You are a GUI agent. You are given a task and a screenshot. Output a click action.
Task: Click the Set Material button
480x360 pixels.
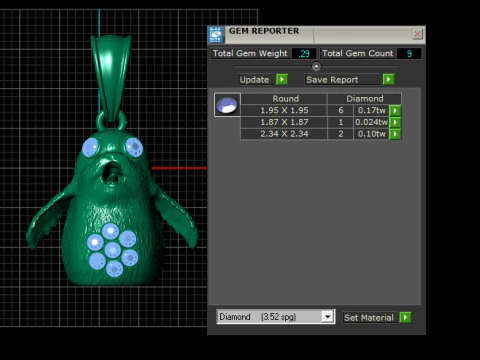[x=370, y=317]
